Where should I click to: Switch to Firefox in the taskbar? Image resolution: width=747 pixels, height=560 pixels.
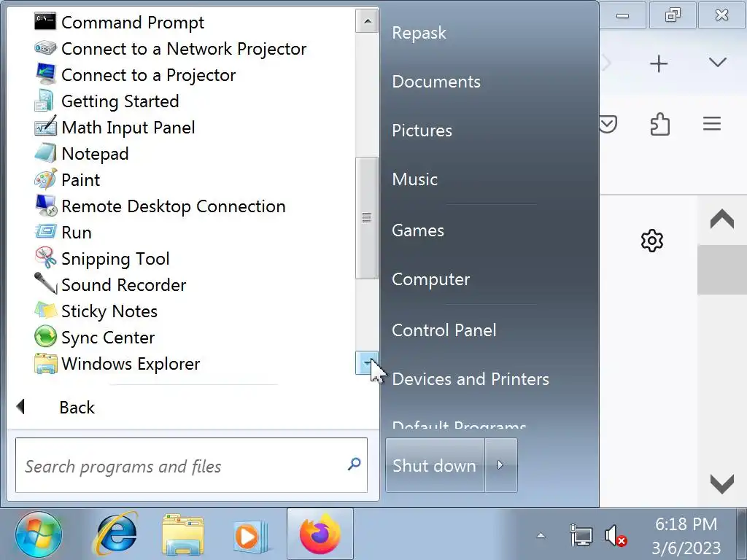coord(320,534)
